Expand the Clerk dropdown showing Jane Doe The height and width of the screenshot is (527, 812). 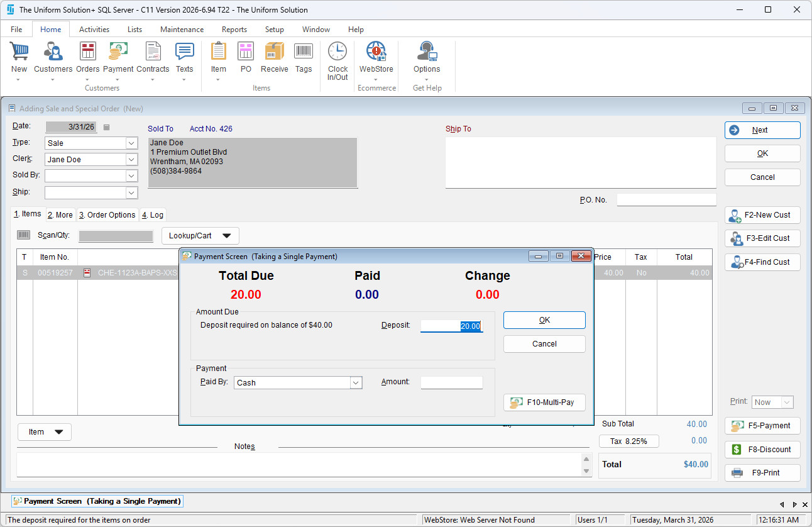(x=131, y=160)
